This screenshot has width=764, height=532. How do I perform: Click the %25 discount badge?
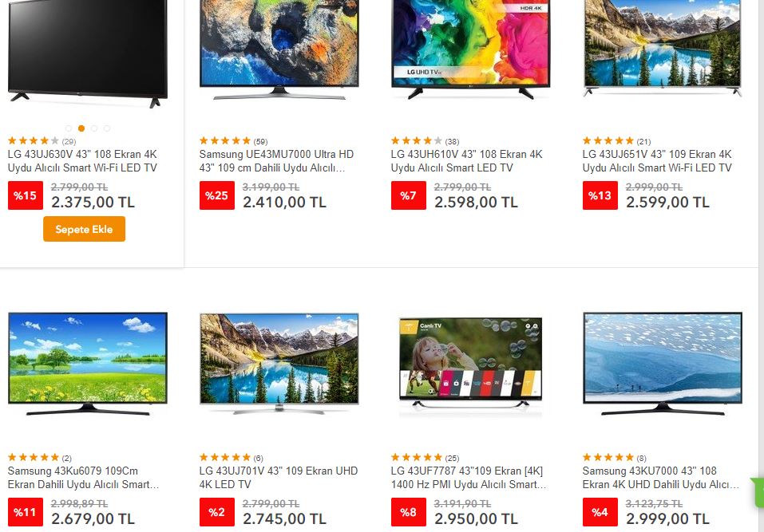coord(217,195)
